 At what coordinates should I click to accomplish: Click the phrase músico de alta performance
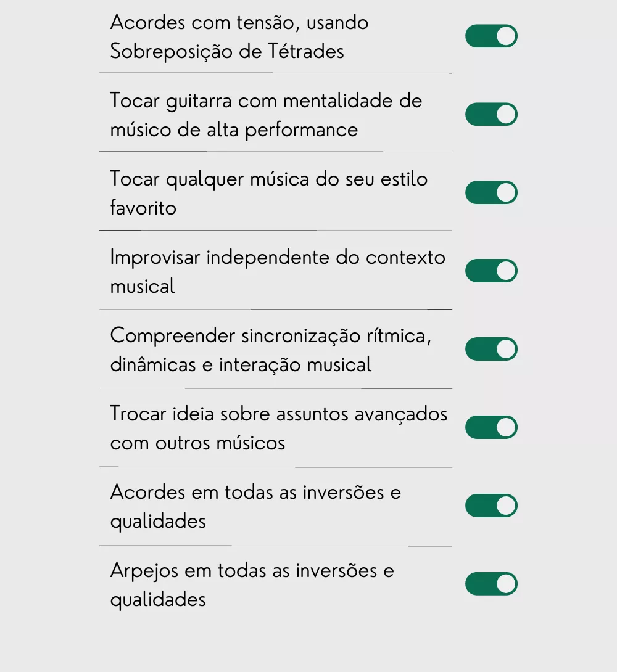(x=234, y=129)
